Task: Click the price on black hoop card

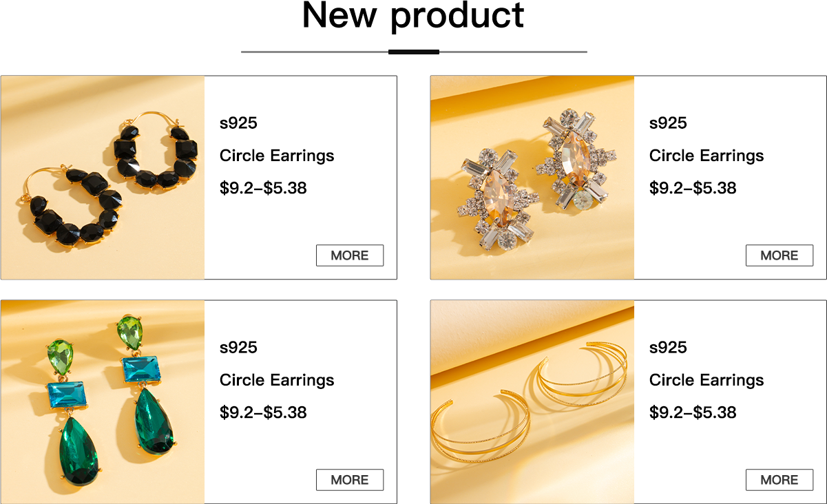Action: pyautogui.click(x=263, y=187)
